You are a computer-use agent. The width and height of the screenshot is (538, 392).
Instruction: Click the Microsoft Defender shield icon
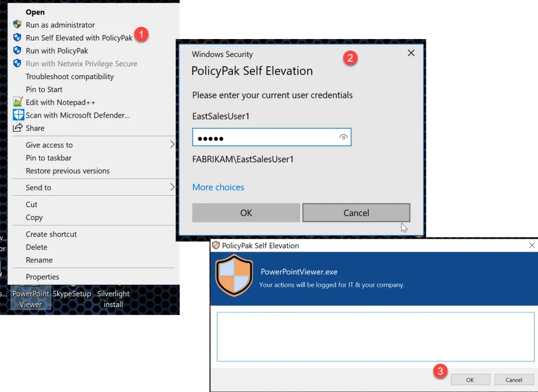click(x=18, y=115)
